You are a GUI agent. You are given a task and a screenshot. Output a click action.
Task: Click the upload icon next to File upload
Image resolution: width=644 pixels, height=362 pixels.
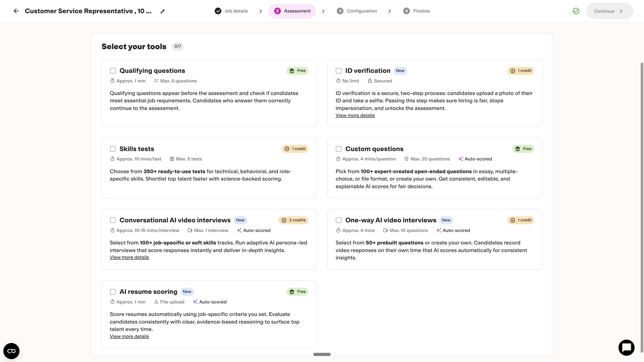(x=156, y=302)
